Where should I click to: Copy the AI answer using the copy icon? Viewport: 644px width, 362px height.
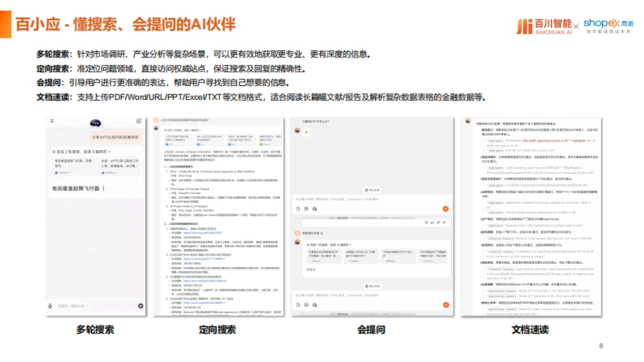(426, 223)
